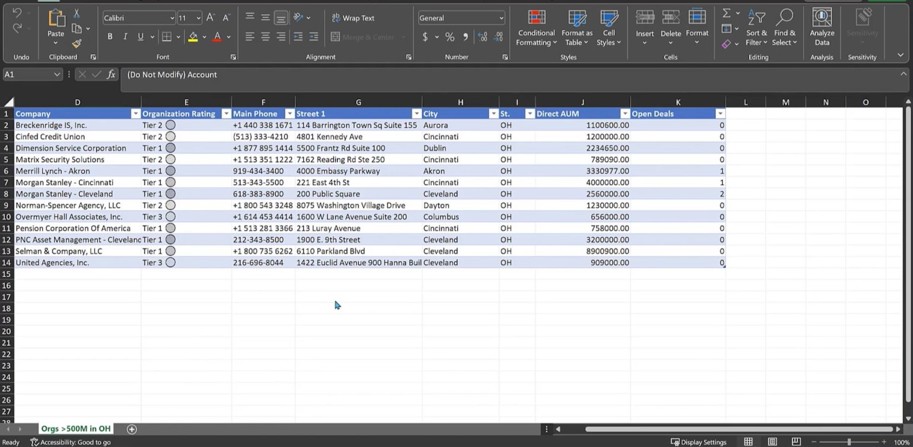Open Find & Select menu
This screenshot has width=913, height=447.
(784, 27)
